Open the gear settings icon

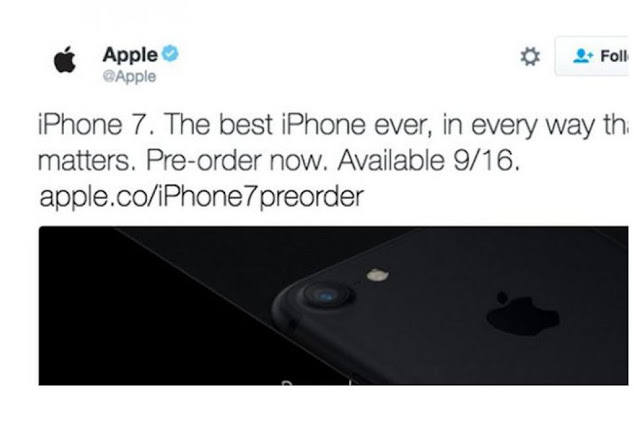pos(530,56)
